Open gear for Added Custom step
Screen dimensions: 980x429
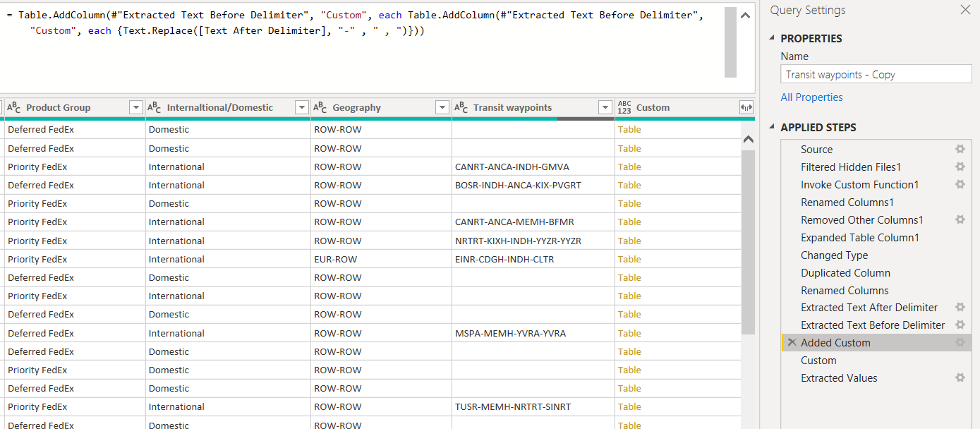tap(960, 342)
